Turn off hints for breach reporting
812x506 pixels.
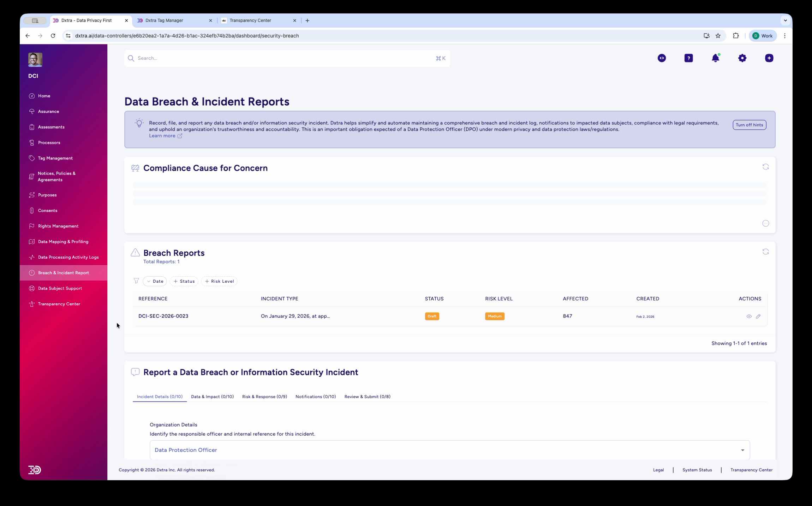(x=749, y=125)
